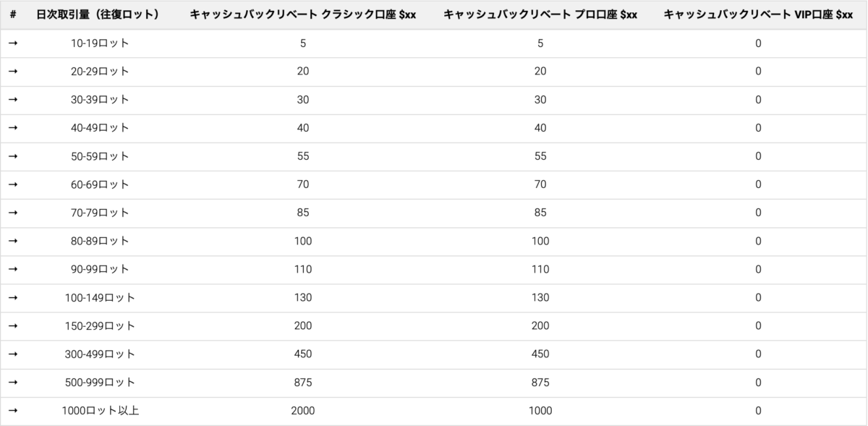This screenshot has height=426, width=868.
Task: Select the 60-69ロット row label
Action: (x=100, y=184)
